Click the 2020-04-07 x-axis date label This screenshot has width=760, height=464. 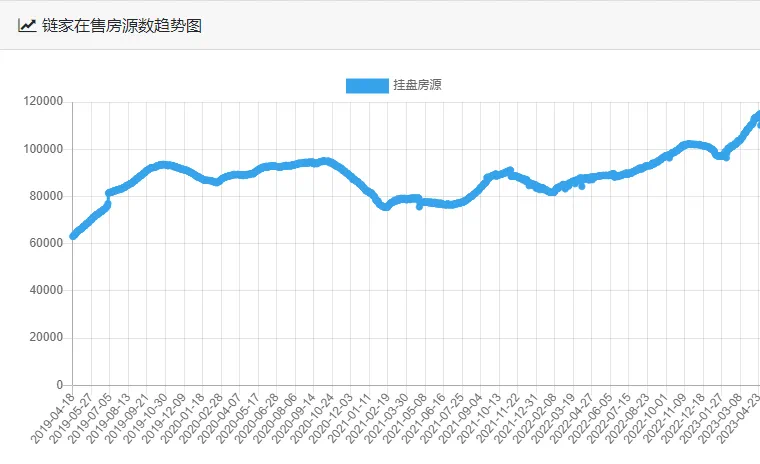219,418
